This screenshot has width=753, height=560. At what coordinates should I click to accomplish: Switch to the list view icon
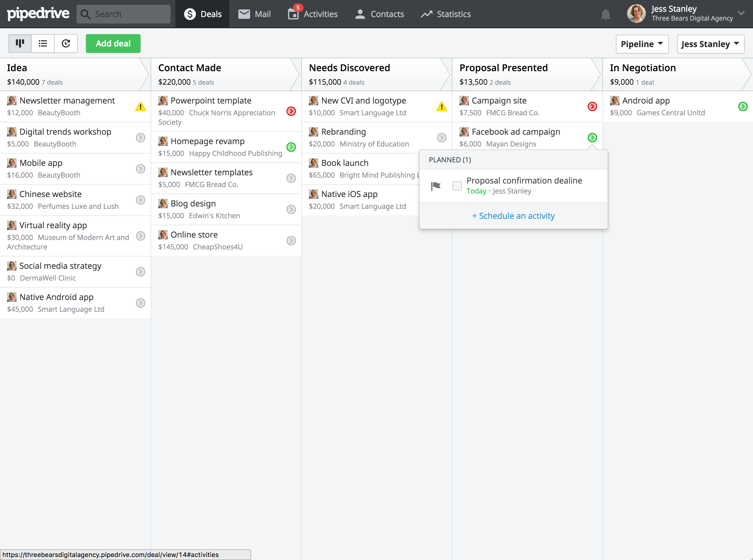[x=42, y=44]
